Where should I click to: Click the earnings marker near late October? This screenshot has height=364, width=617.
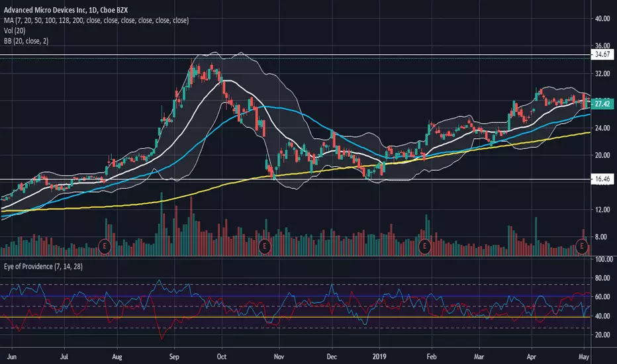264,247
